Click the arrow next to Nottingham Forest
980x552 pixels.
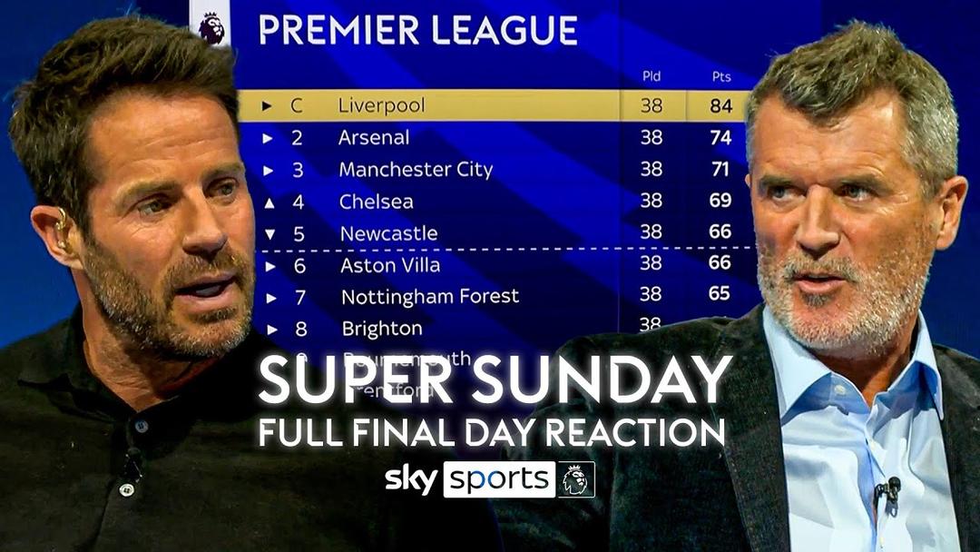point(271,298)
